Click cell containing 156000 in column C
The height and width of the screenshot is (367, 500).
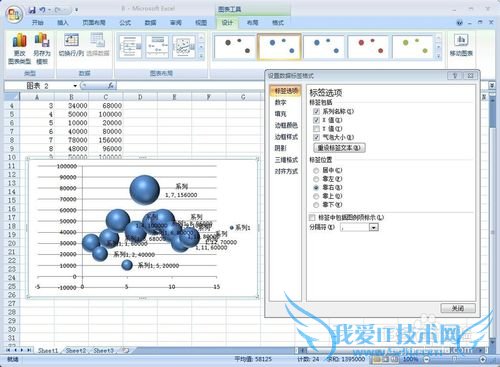(x=106, y=140)
